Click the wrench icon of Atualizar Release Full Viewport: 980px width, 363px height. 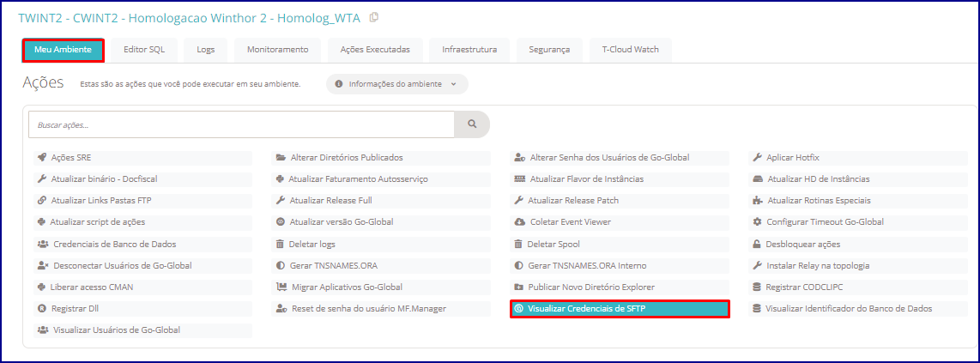[280, 201]
